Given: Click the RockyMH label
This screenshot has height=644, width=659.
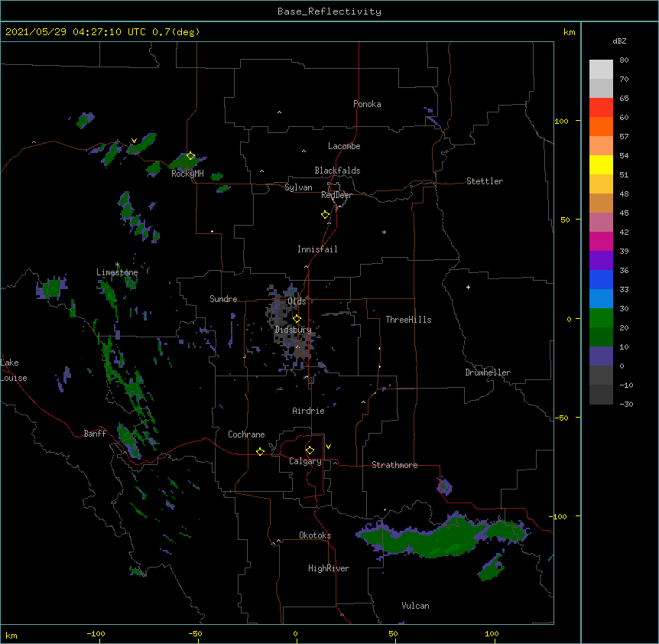Looking at the screenshot, I should (187, 174).
